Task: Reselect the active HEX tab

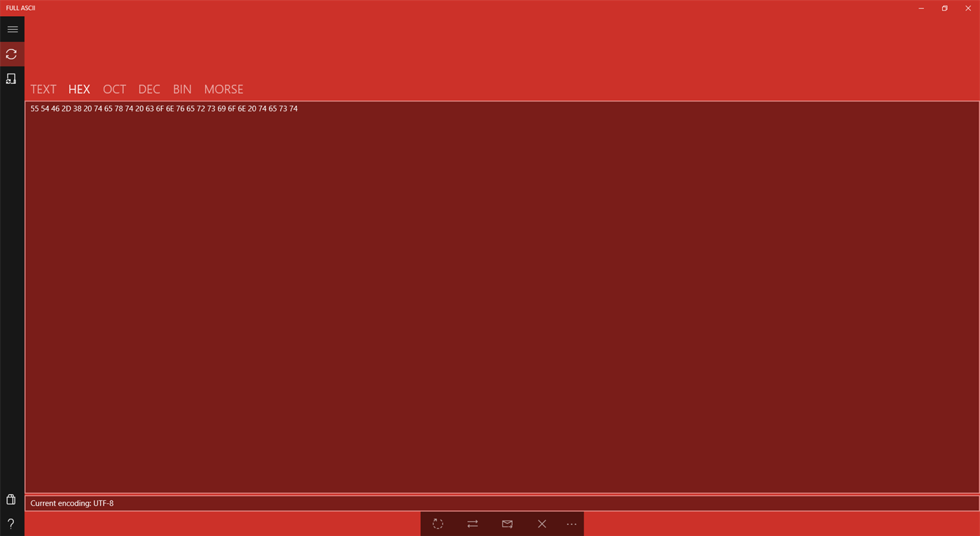Action: [79, 89]
